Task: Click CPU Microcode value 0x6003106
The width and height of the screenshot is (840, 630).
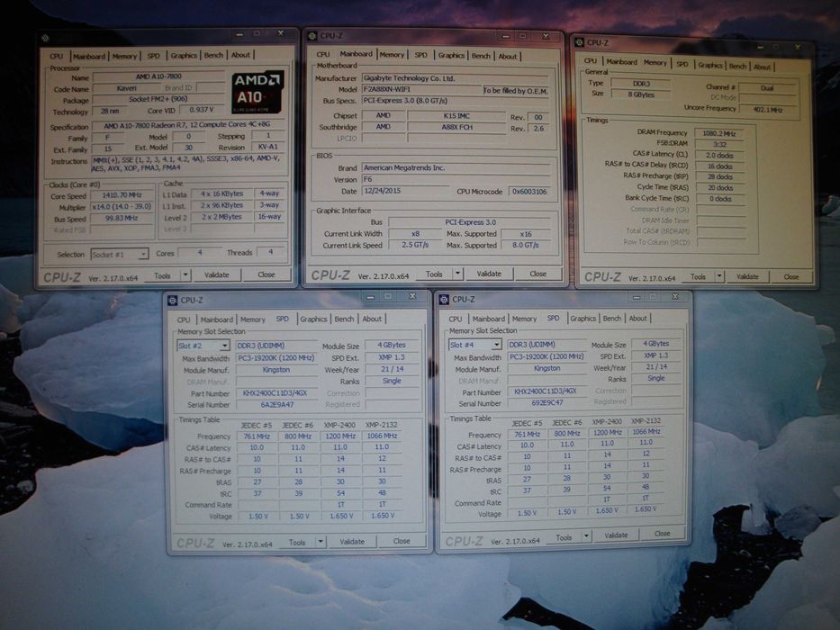Action: (x=529, y=191)
